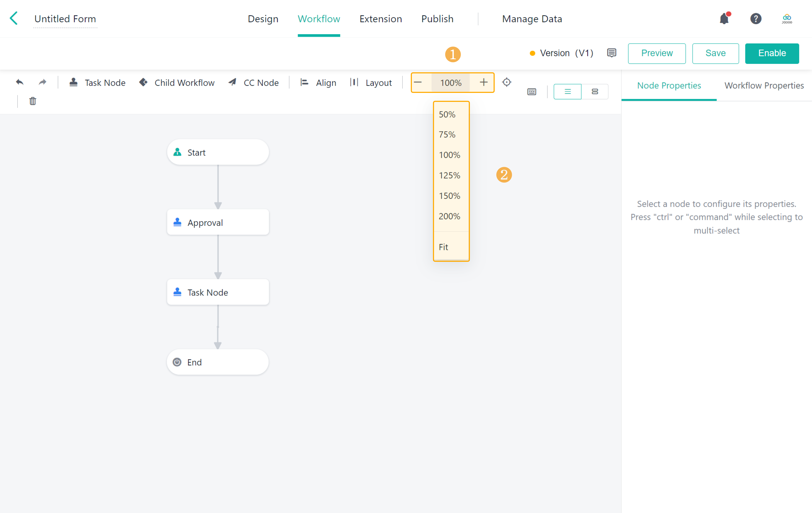
Task: Click the help question mark icon
Action: click(756, 19)
